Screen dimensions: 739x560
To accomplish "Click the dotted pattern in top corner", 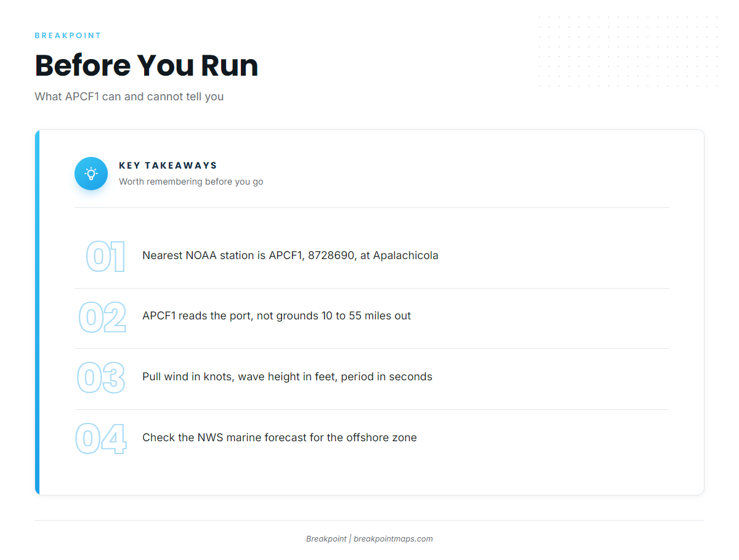I will pyautogui.click(x=628, y=52).
